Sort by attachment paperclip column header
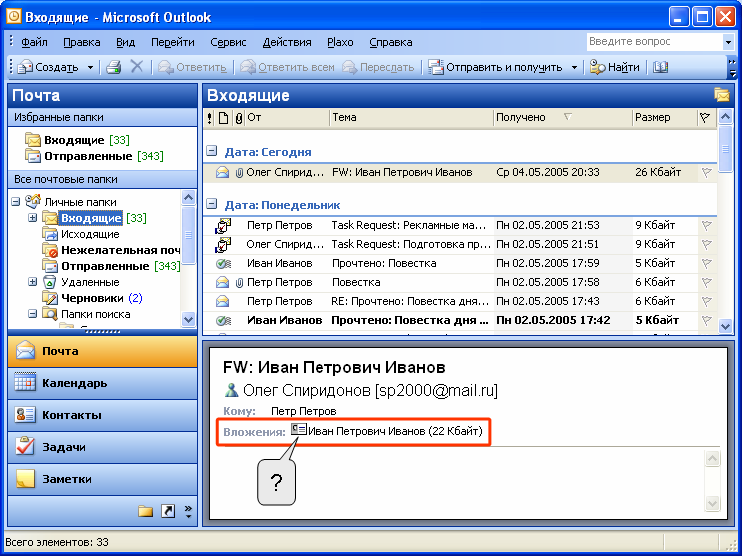 coord(239,118)
